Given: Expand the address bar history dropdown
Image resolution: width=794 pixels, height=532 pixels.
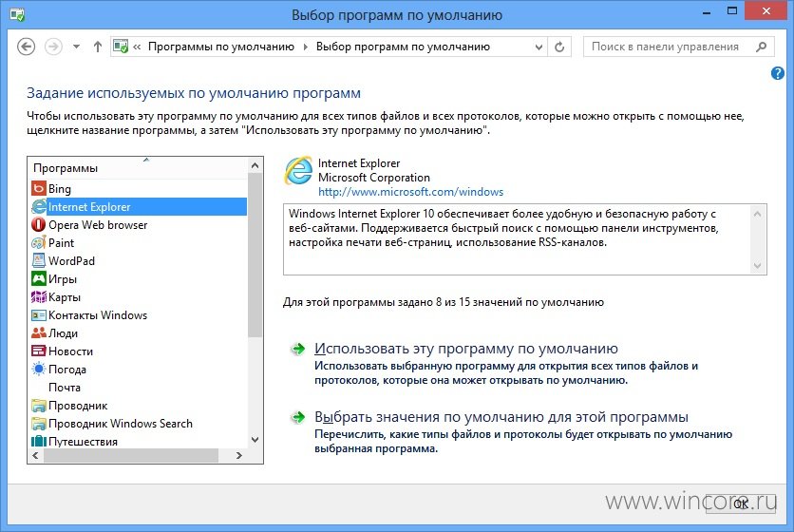Looking at the screenshot, I should click(x=539, y=47).
